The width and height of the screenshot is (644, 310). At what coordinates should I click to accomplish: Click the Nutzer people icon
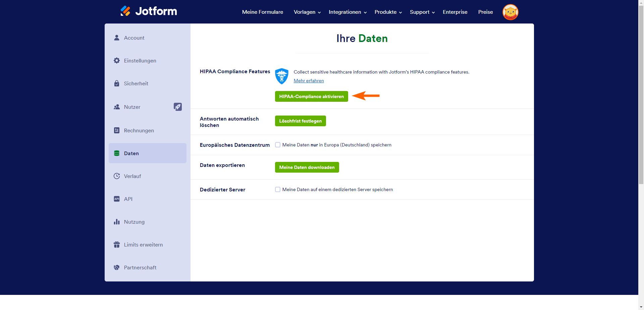click(x=117, y=107)
